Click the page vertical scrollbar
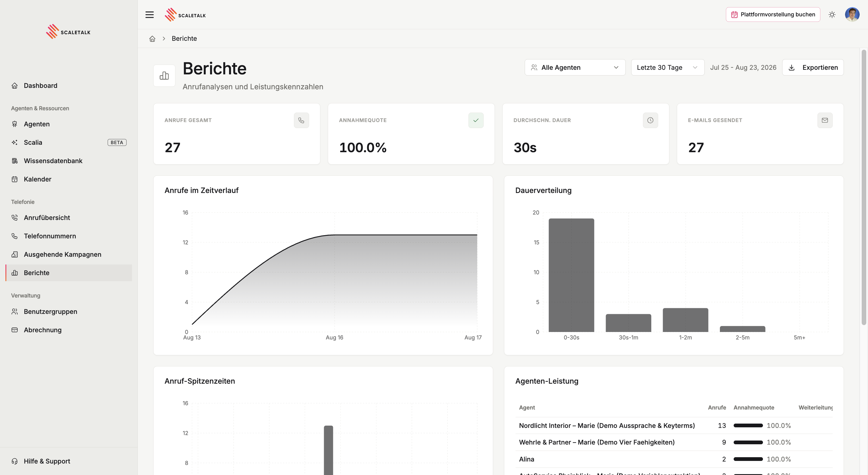The width and height of the screenshot is (868, 475). (864, 187)
